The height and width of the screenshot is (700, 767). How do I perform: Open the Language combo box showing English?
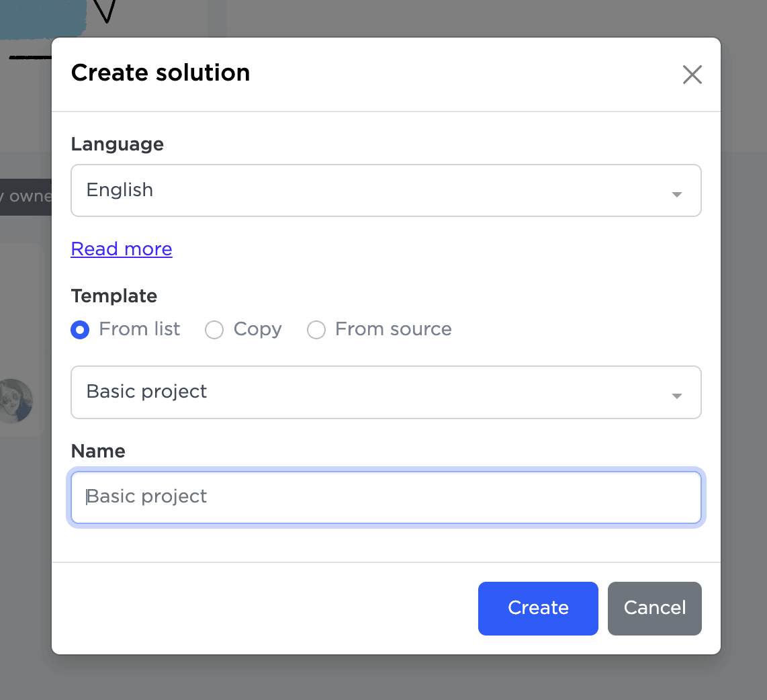click(x=376, y=191)
